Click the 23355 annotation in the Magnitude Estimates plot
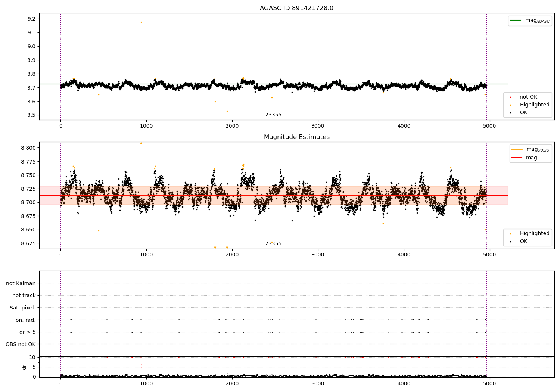Image resolution: width=560 pixels, height=392 pixels. [x=273, y=244]
